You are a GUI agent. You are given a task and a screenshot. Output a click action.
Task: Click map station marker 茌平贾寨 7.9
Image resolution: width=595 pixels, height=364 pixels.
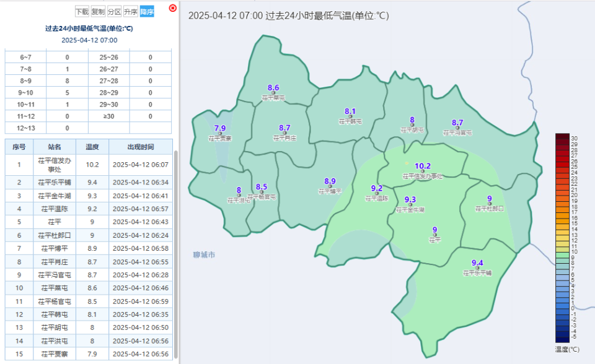tap(220, 134)
